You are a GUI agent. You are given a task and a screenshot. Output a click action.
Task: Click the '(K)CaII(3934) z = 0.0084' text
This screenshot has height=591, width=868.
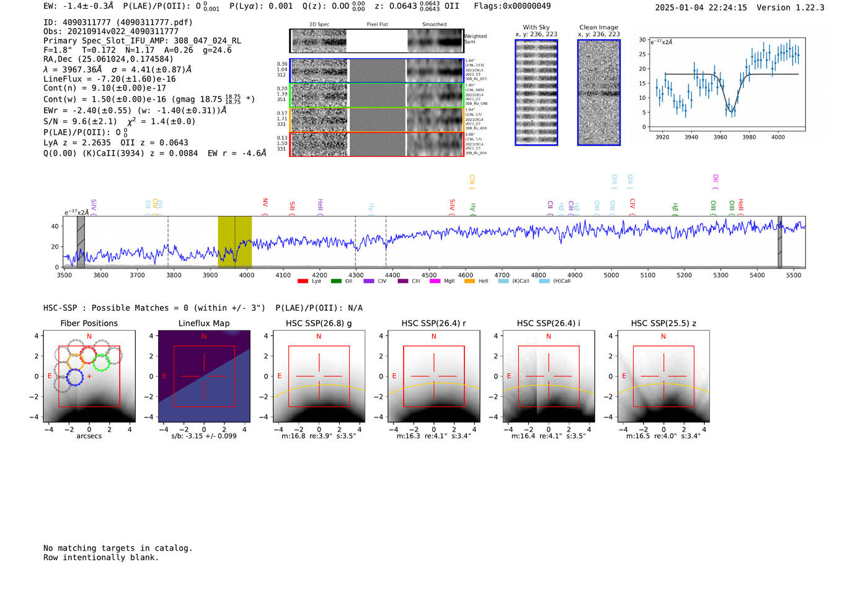[140, 153]
